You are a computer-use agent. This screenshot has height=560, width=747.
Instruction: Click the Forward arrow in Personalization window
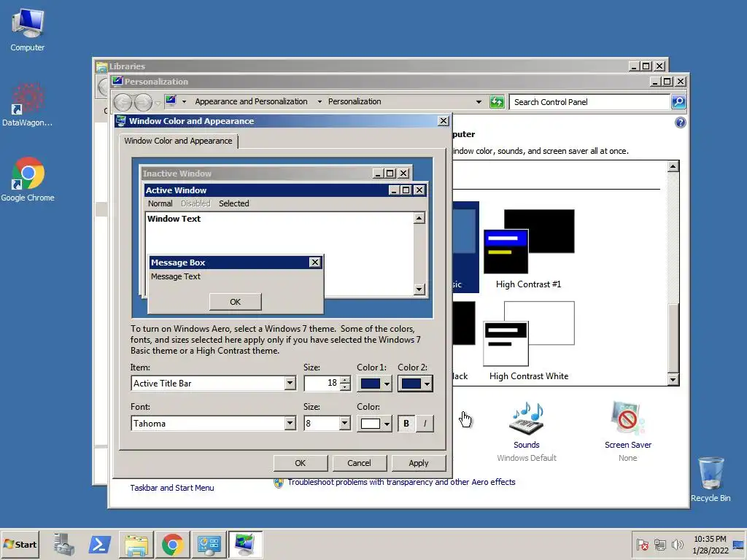143,102
